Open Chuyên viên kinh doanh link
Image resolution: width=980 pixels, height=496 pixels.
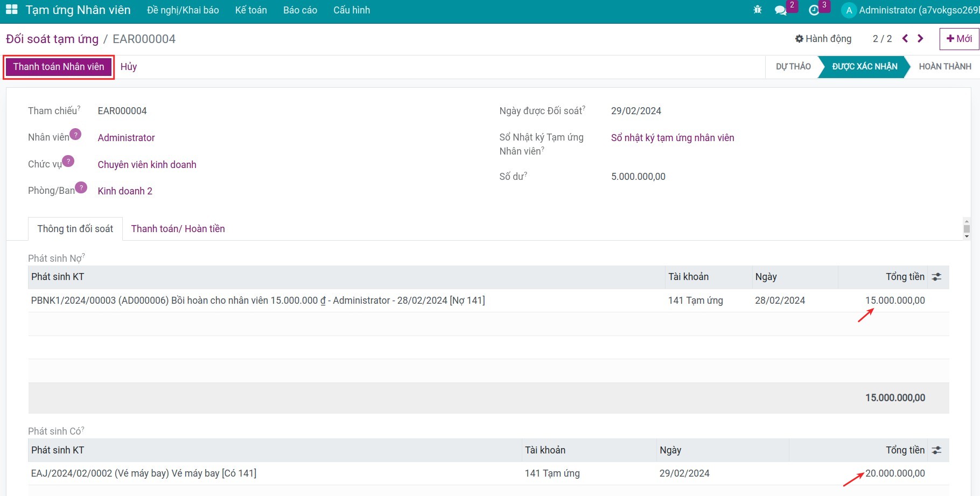click(147, 165)
